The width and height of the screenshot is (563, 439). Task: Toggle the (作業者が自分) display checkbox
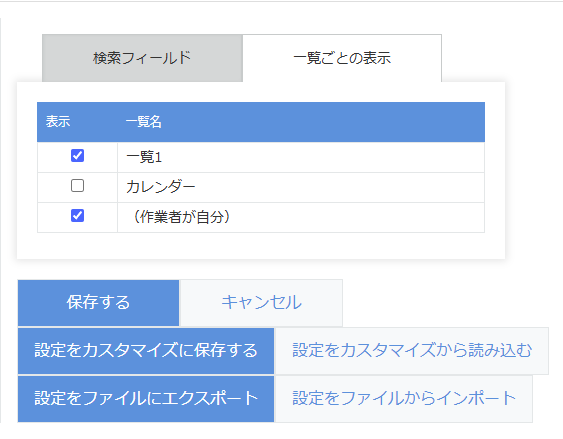pyautogui.click(x=78, y=216)
